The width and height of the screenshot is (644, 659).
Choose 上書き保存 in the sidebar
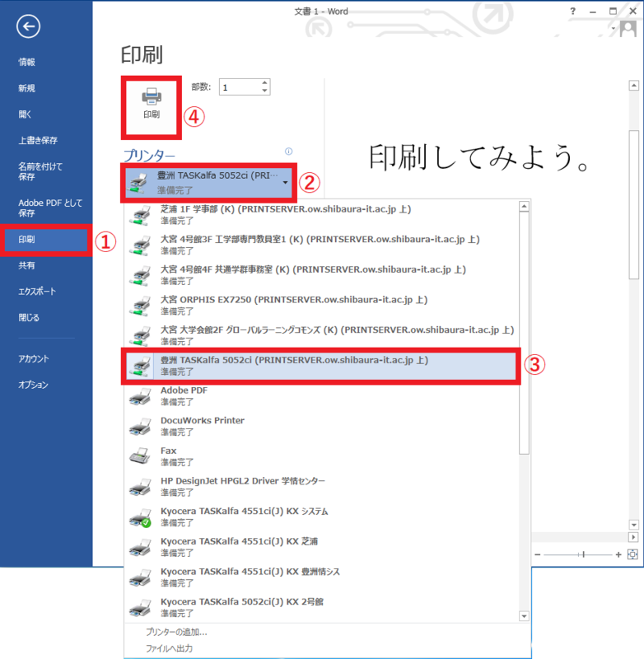click(x=38, y=140)
